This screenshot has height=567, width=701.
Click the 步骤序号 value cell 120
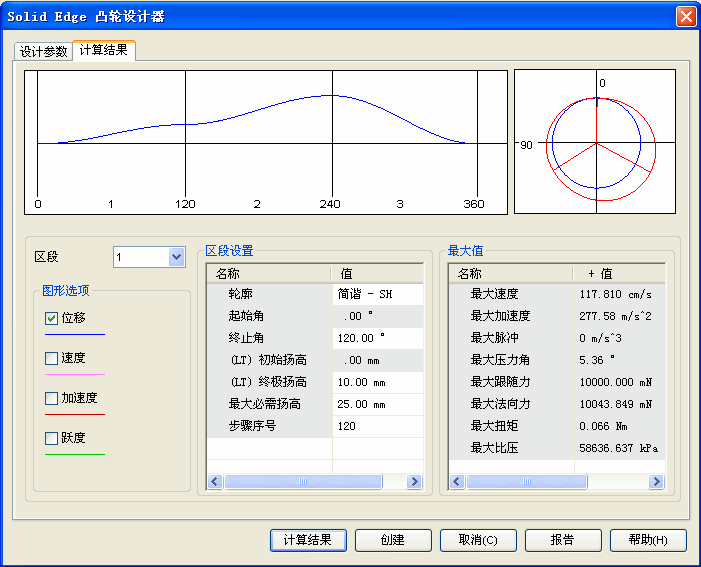click(377, 426)
